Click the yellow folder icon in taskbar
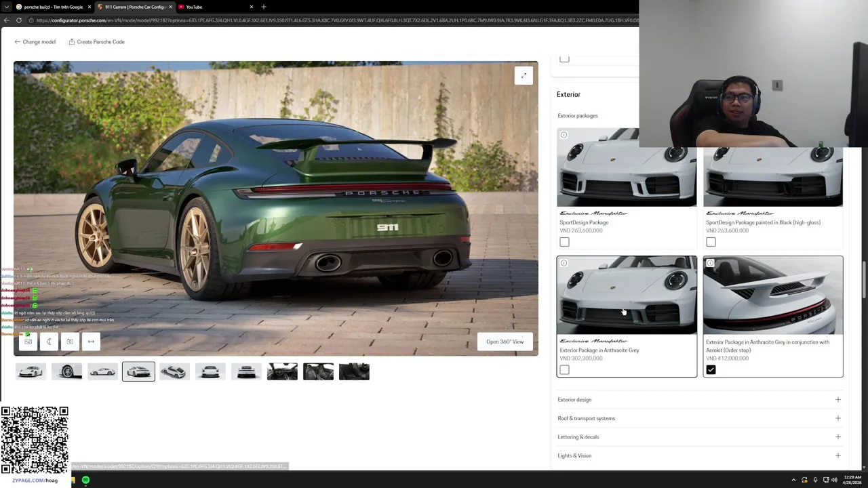868x488 pixels. coord(73,480)
